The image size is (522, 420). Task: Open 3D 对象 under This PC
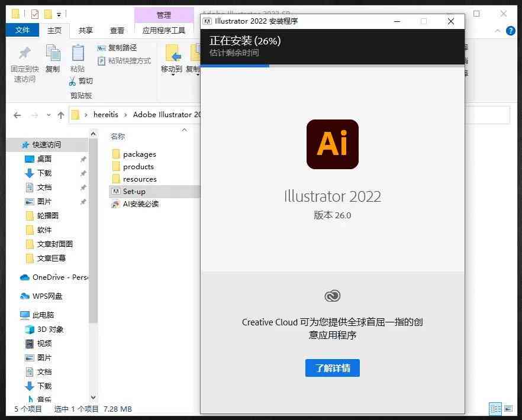click(x=44, y=329)
